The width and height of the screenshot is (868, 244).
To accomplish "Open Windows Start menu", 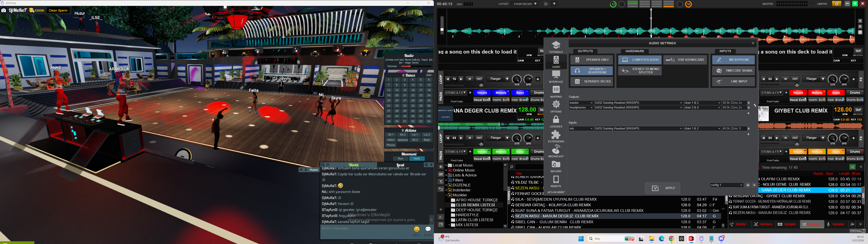I will coord(581,239).
